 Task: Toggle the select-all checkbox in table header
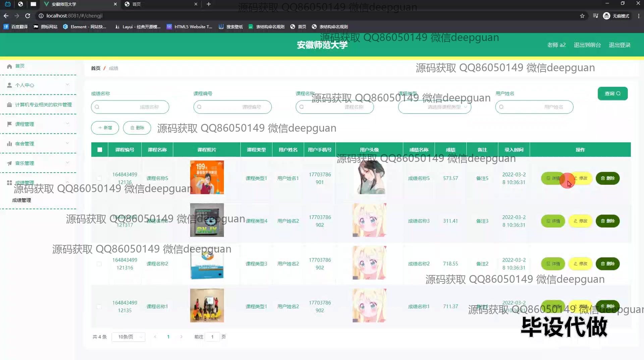pos(100,150)
